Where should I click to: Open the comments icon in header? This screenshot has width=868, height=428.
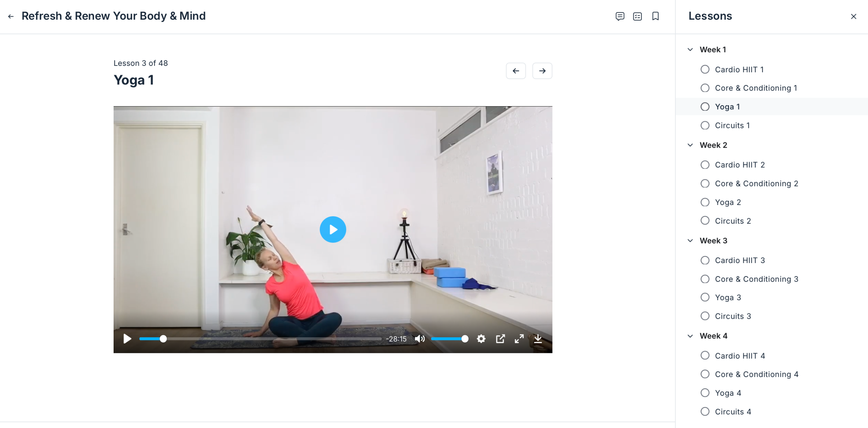[x=620, y=16]
